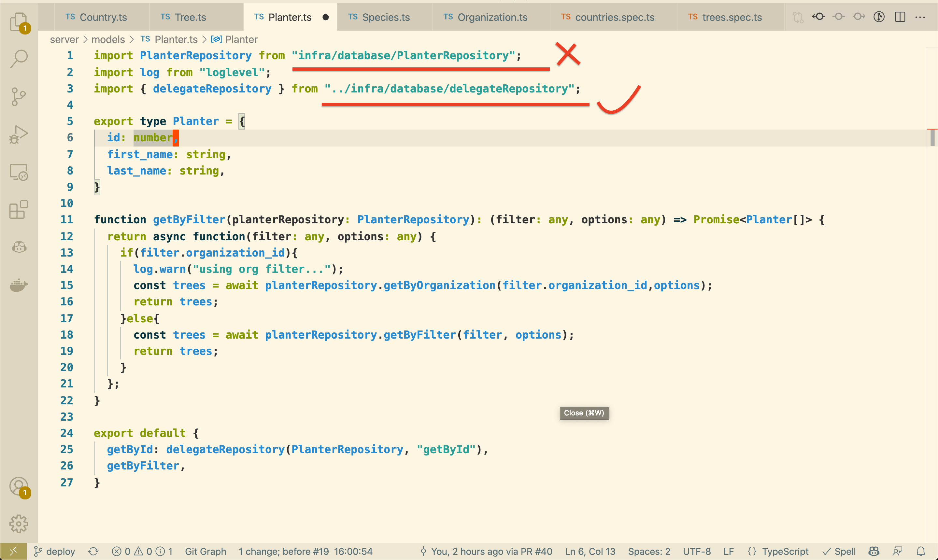Split the editor to the right
Image resolution: width=938 pixels, height=560 pixels.
pos(900,17)
